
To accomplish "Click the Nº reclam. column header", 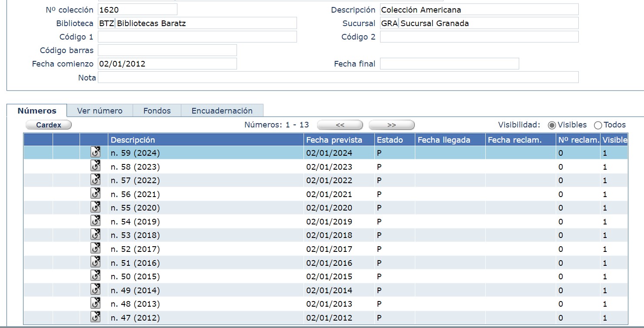I will pyautogui.click(x=578, y=140).
